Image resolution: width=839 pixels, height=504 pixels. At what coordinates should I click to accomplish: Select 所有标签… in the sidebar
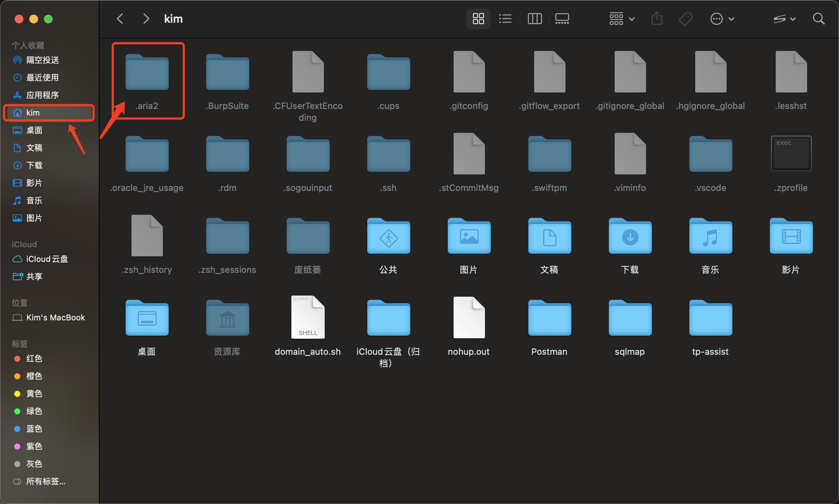45,481
